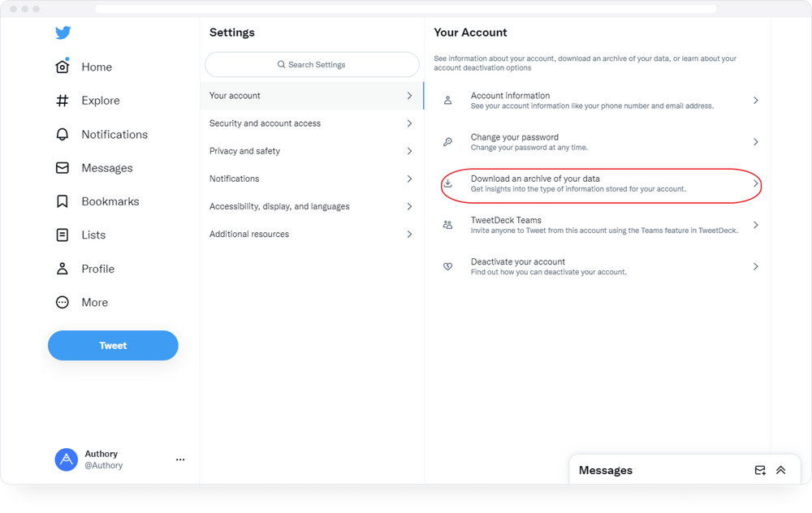Open the Notifications bell icon
This screenshot has width=812, height=513.
(61, 134)
